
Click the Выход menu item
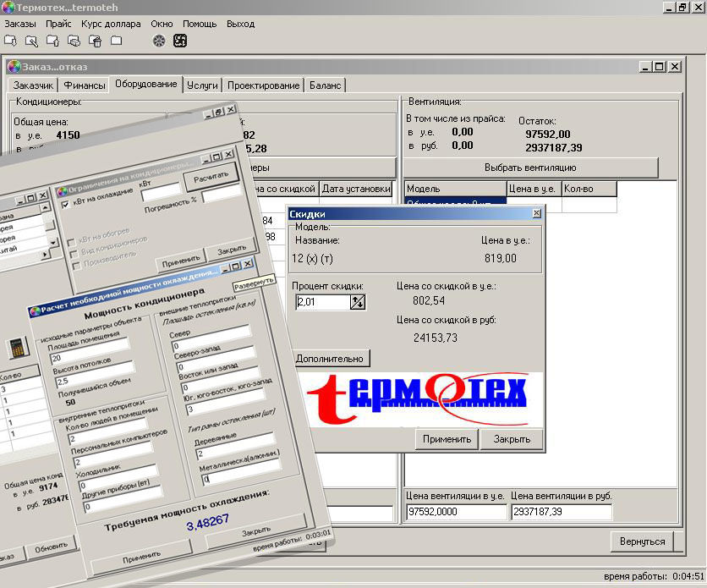pyautogui.click(x=241, y=24)
